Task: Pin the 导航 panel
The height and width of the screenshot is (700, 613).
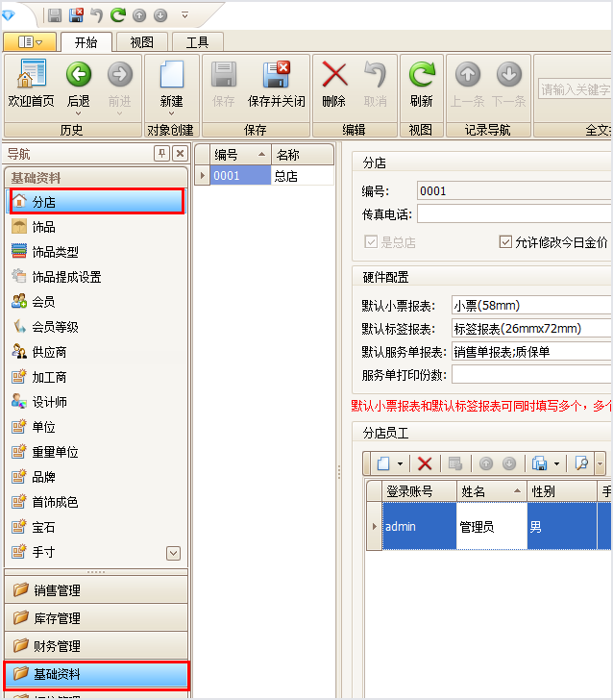Action: 161,154
